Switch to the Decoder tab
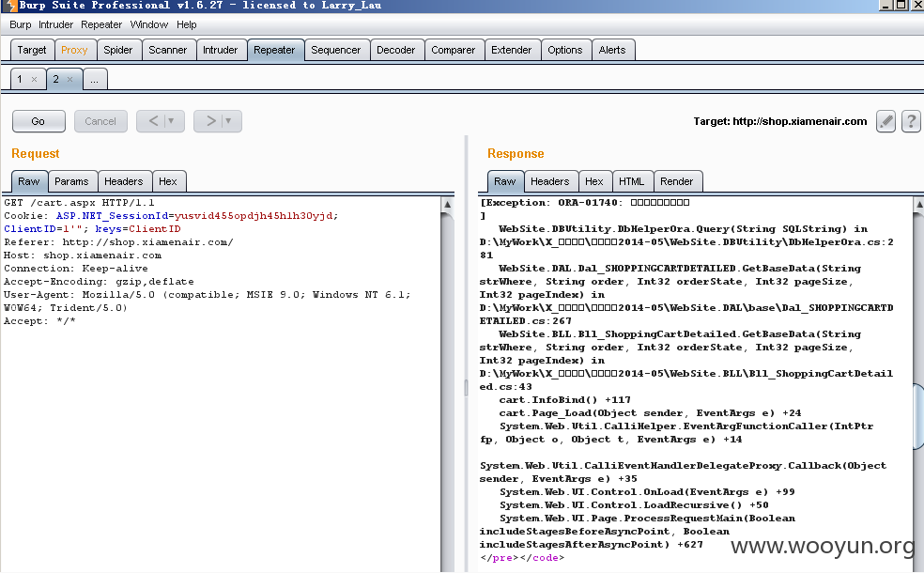 [x=396, y=50]
